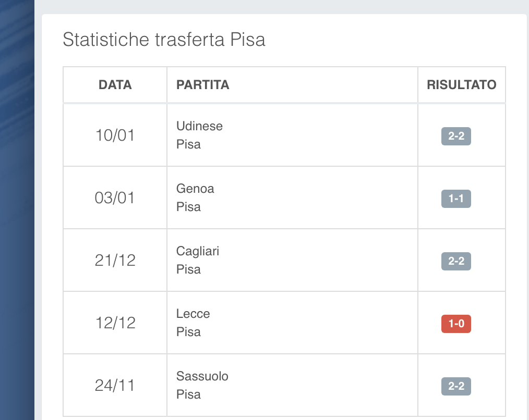Click the 1-1 result badge for Genoa match
The image size is (529, 420).
(456, 199)
